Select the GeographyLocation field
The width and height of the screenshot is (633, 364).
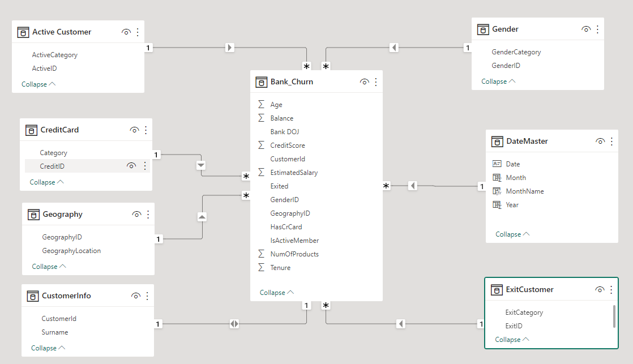[x=71, y=251]
